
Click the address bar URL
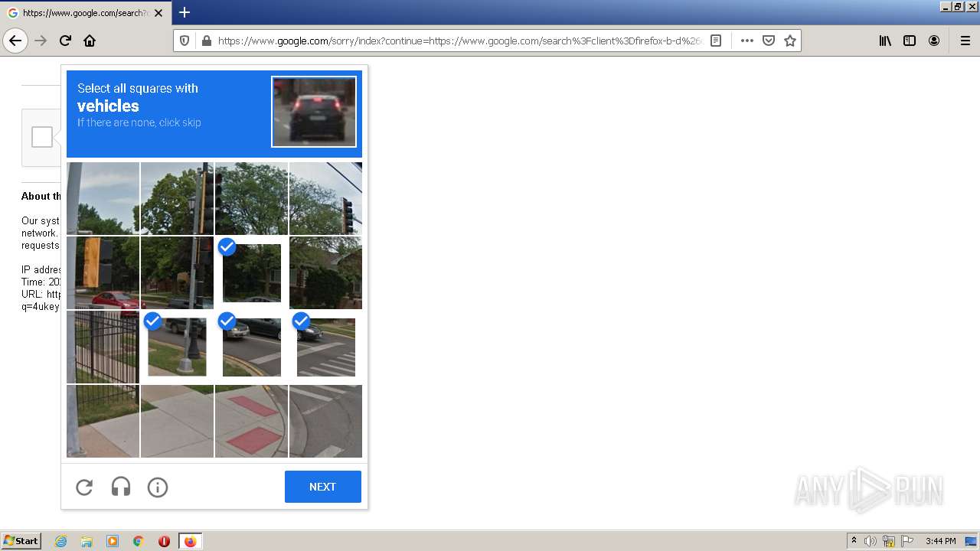pos(459,41)
